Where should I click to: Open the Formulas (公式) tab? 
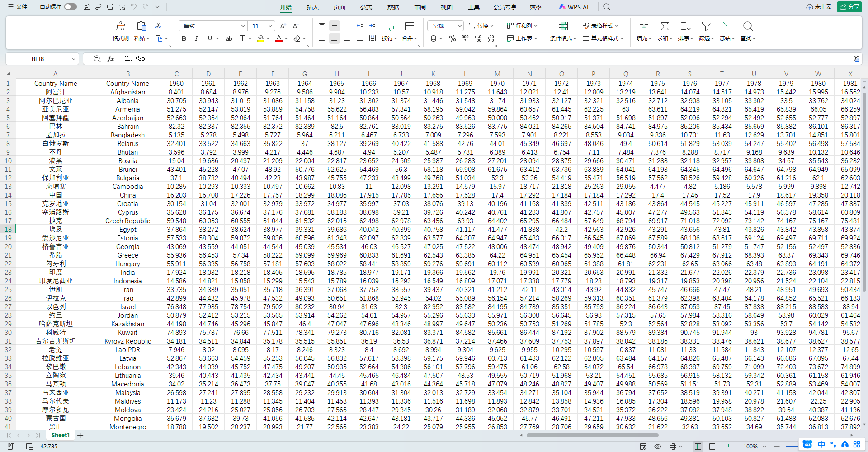point(366,7)
